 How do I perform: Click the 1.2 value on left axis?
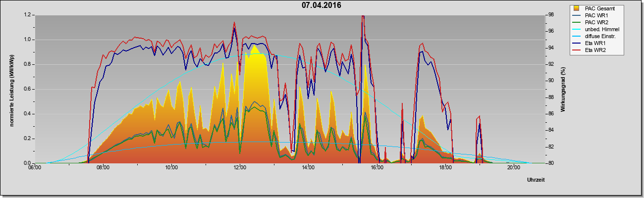pyautogui.click(x=28, y=15)
